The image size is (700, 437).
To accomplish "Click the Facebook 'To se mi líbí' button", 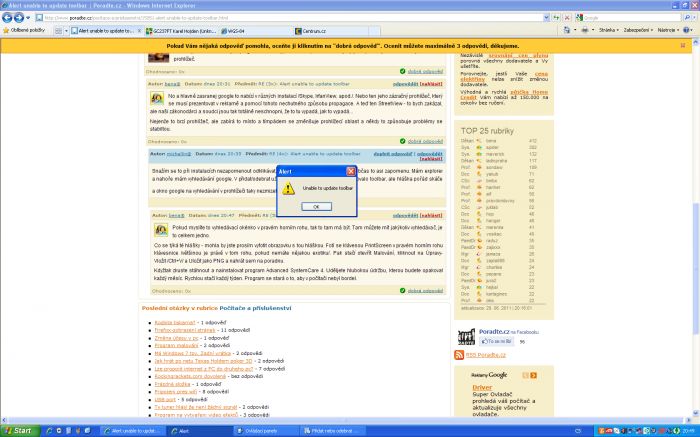I will pyautogui.click(x=496, y=341).
